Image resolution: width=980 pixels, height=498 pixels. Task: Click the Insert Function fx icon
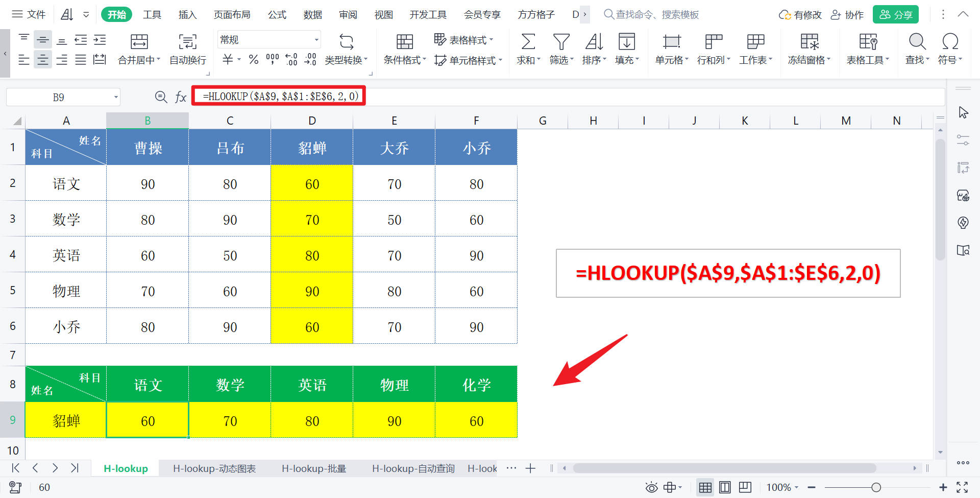pos(180,96)
